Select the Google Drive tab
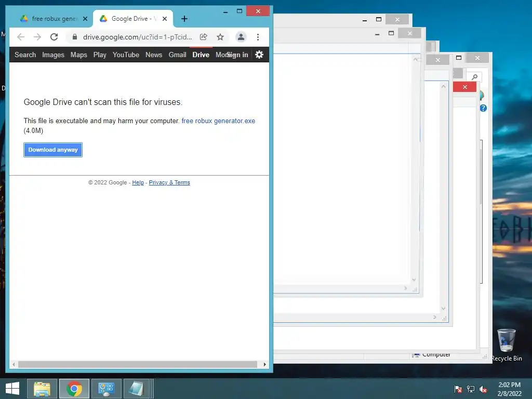The height and width of the screenshot is (399, 532). point(133,19)
